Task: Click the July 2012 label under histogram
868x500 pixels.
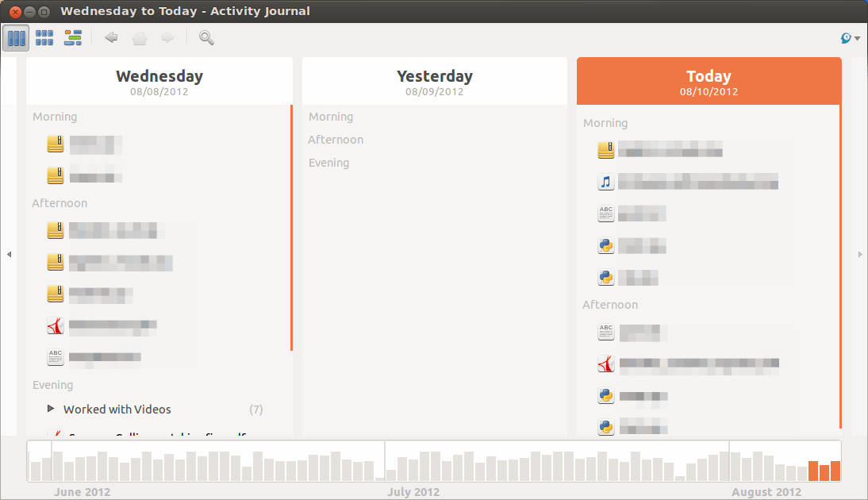Action: (x=413, y=492)
